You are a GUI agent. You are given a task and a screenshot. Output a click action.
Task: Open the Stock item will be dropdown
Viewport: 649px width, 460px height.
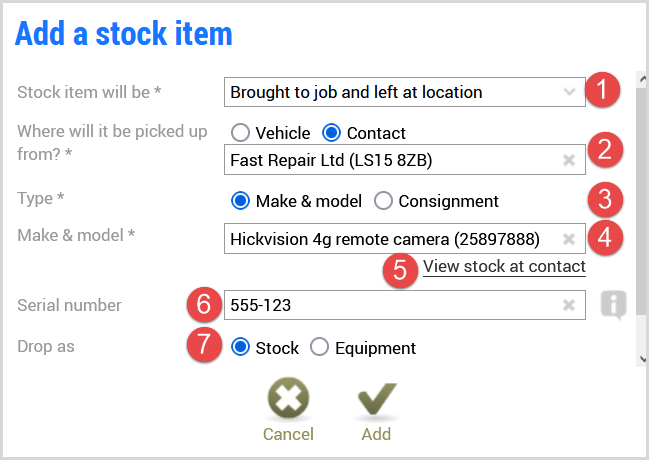tap(405, 92)
